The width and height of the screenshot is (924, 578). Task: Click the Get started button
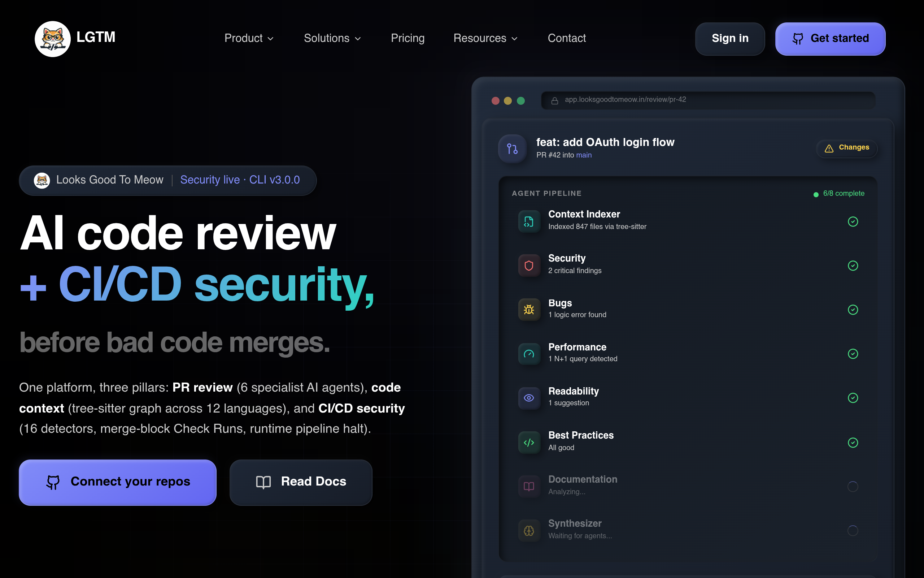pos(830,39)
